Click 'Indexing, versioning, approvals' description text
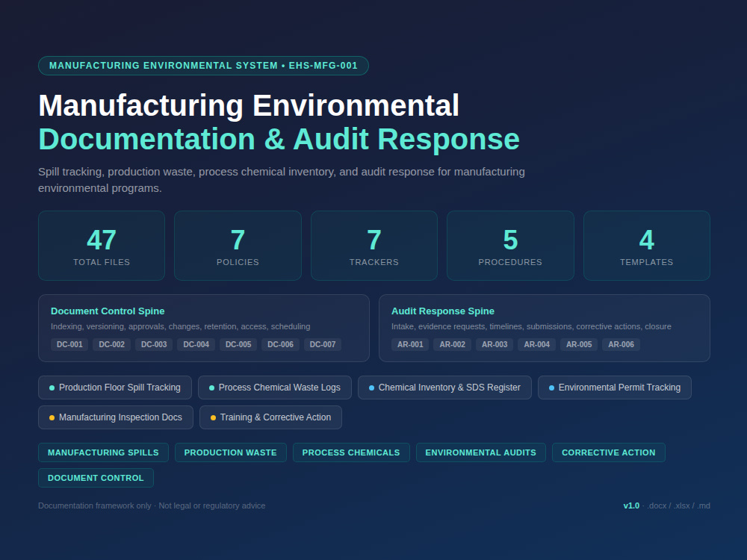 (181, 327)
